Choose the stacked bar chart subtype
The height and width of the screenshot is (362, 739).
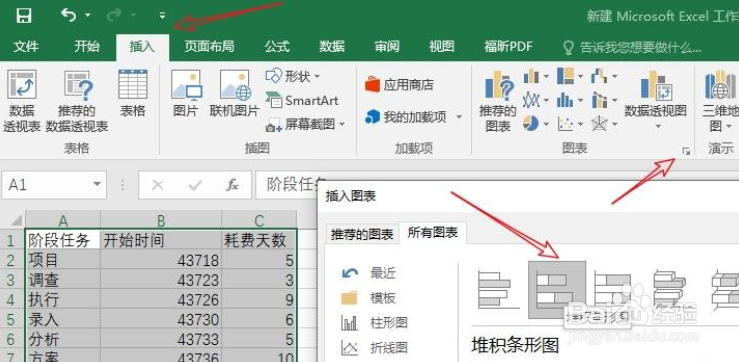tap(557, 289)
